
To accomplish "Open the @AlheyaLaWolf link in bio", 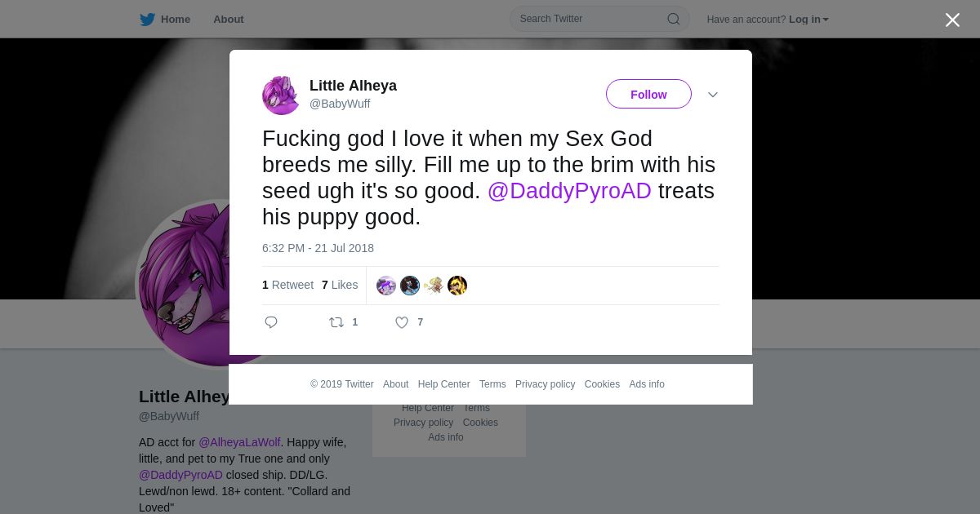I will click(x=239, y=442).
